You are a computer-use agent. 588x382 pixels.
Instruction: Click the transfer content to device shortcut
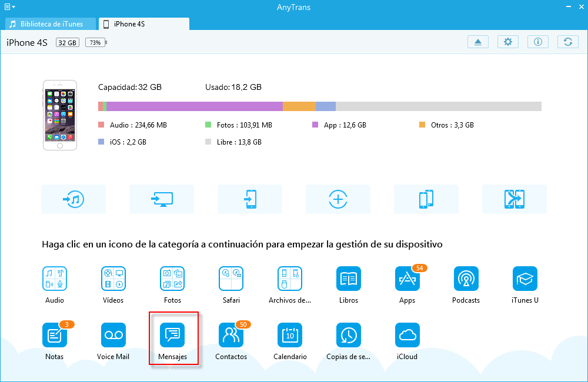[250, 199]
